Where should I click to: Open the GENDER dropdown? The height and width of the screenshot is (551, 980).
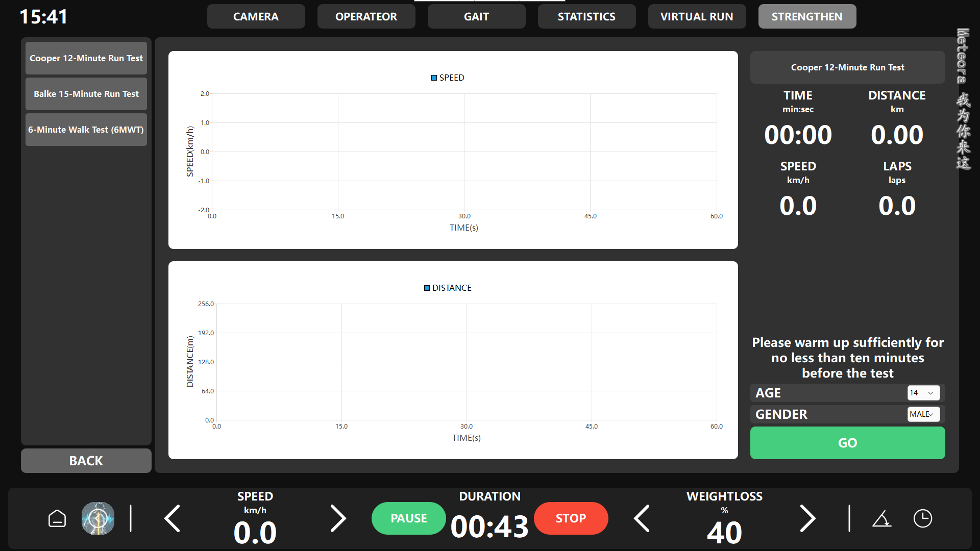[923, 414]
